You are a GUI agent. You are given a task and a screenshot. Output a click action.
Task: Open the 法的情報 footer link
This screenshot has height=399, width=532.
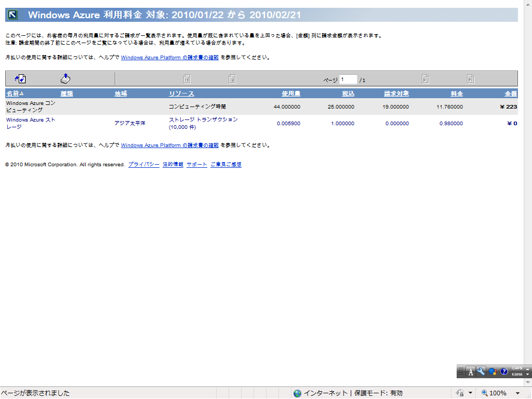point(173,165)
